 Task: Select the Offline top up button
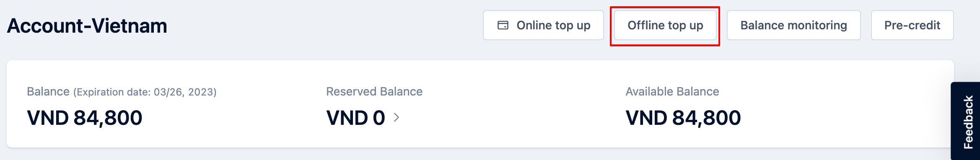(x=665, y=25)
